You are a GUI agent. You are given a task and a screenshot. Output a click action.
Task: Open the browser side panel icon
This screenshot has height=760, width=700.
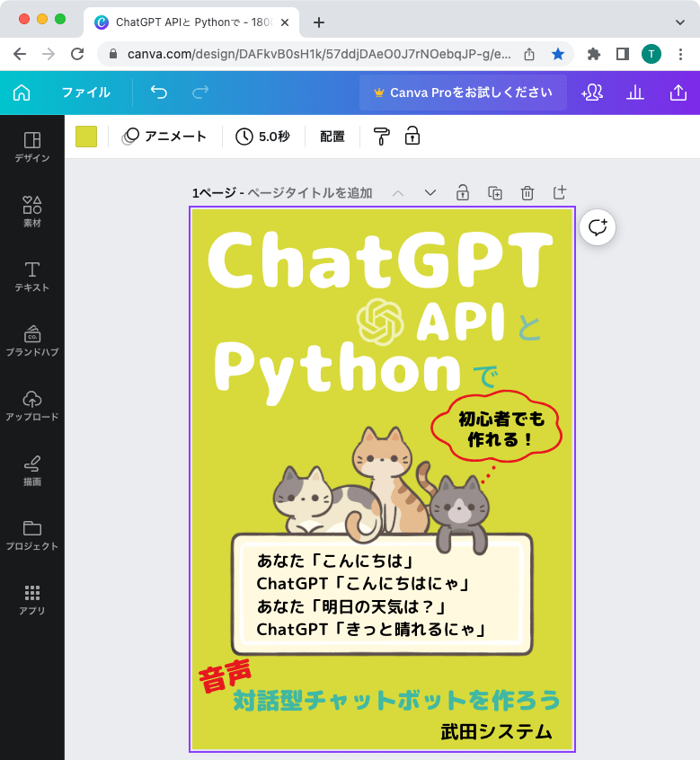pos(623,54)
